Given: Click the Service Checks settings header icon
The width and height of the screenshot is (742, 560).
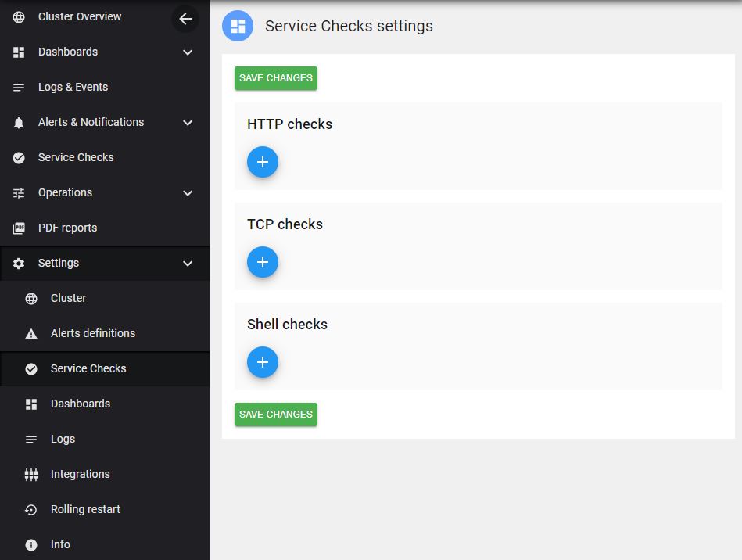Looking at the screenshot, I should click(238, 26).
